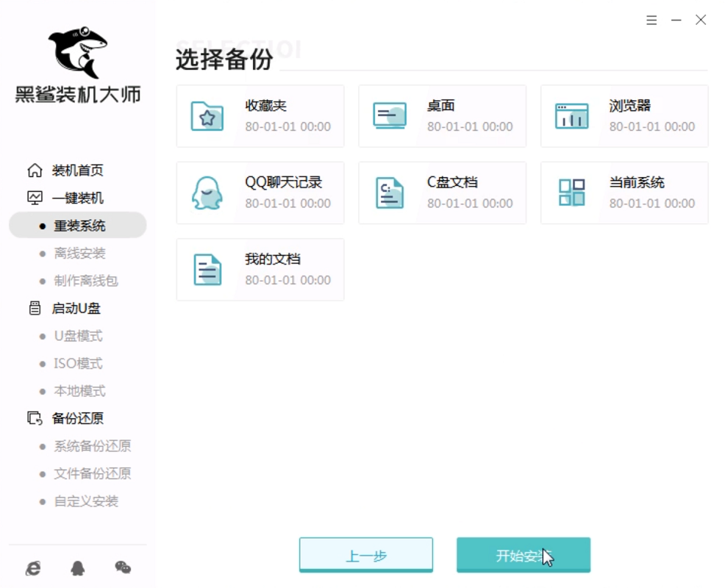Click the 一键装机 section header

point(78,198)
